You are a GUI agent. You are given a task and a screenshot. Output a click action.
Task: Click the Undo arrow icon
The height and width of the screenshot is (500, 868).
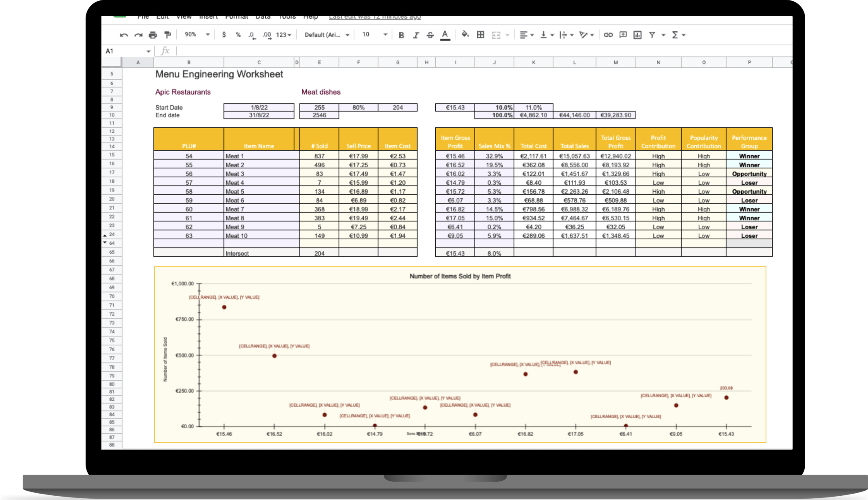click(x=124, y=35)
